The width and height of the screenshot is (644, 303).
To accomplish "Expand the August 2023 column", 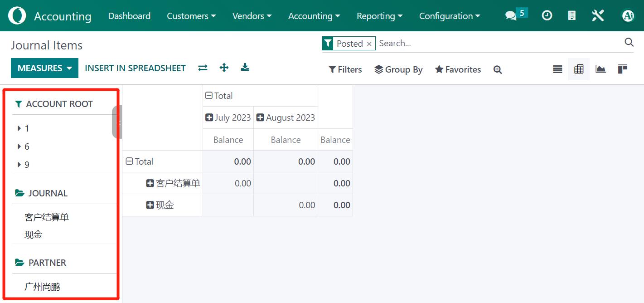I will [260, 117].
